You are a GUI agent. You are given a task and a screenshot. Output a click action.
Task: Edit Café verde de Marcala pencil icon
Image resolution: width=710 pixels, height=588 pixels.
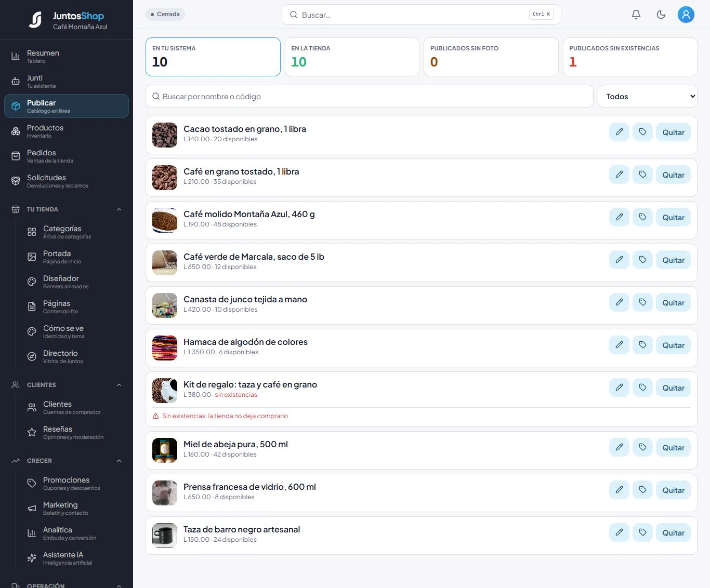tap(619, 260)
